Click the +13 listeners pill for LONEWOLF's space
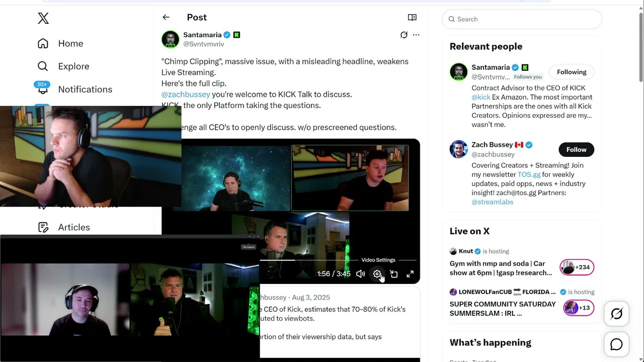644x362 pixels. (x=579, y=308)
